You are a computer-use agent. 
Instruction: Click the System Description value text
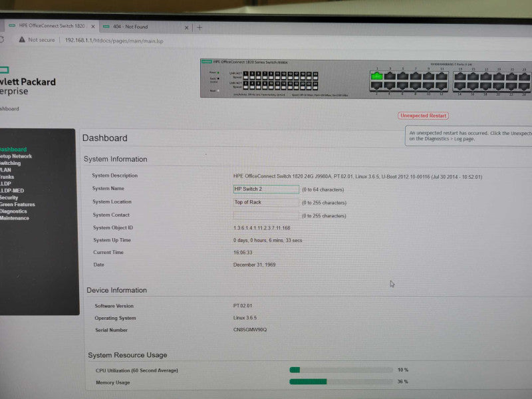(358, 177)
